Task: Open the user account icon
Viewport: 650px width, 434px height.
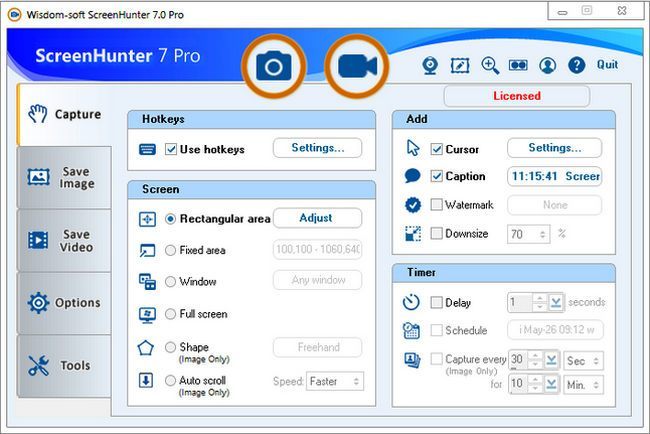Action: (548, 65)
